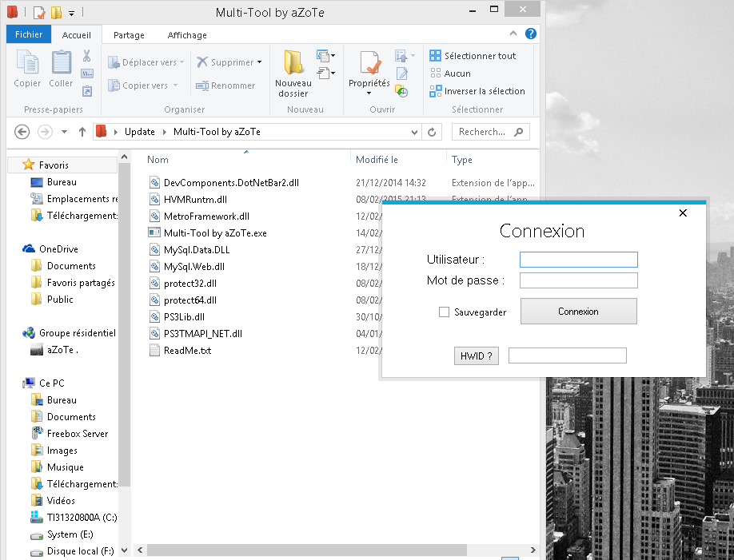Open the quick access toolbar customize arrow
The image size is (734, 560).
(x=72, y=13)
